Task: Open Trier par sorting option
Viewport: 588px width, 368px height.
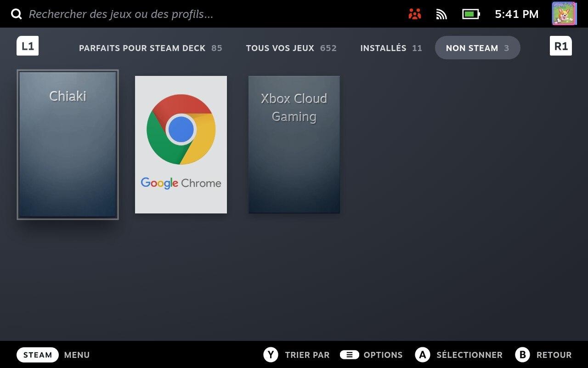Action: [x=307, y=355]
